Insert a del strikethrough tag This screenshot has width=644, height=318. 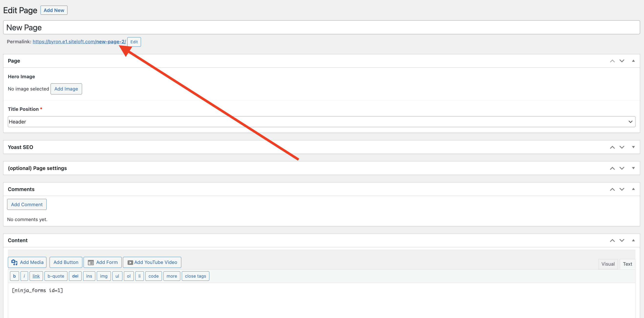75,276
